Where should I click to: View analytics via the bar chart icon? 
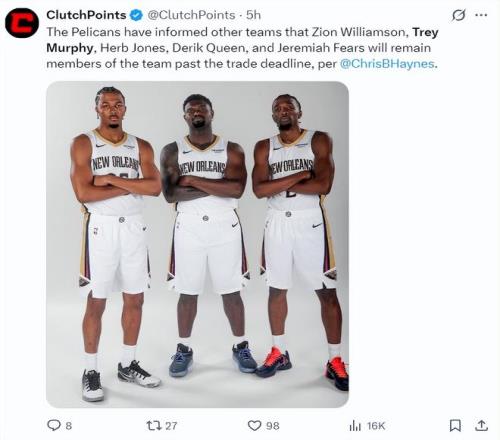[x=355, y=426]
